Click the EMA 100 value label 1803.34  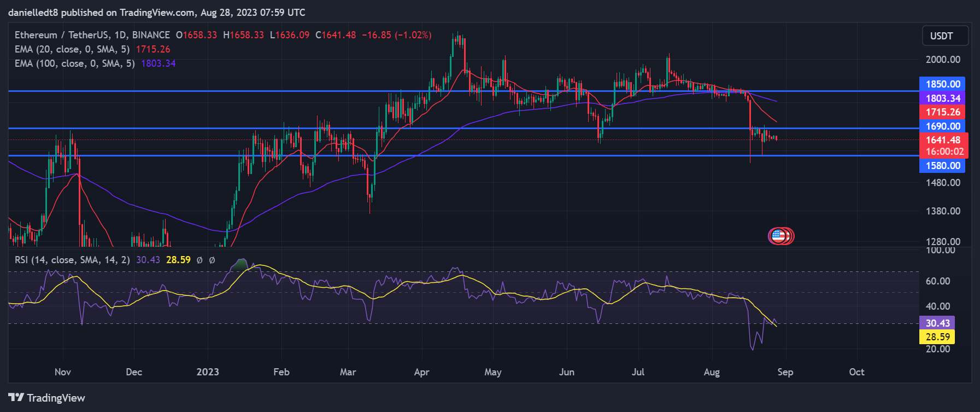coord(942,98)
